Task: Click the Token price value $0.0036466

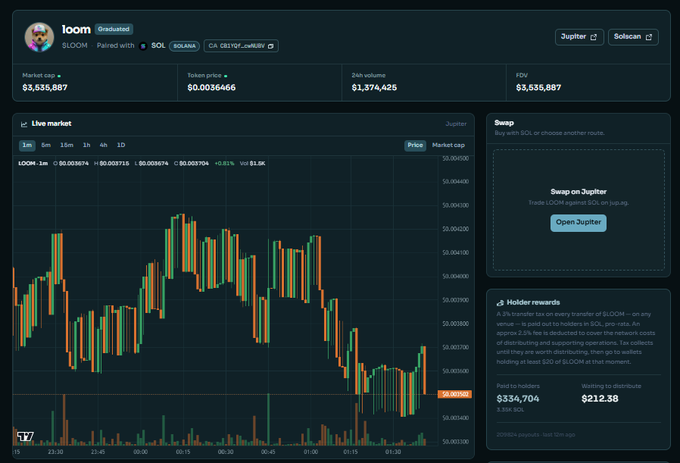Action: coord(212,88)
